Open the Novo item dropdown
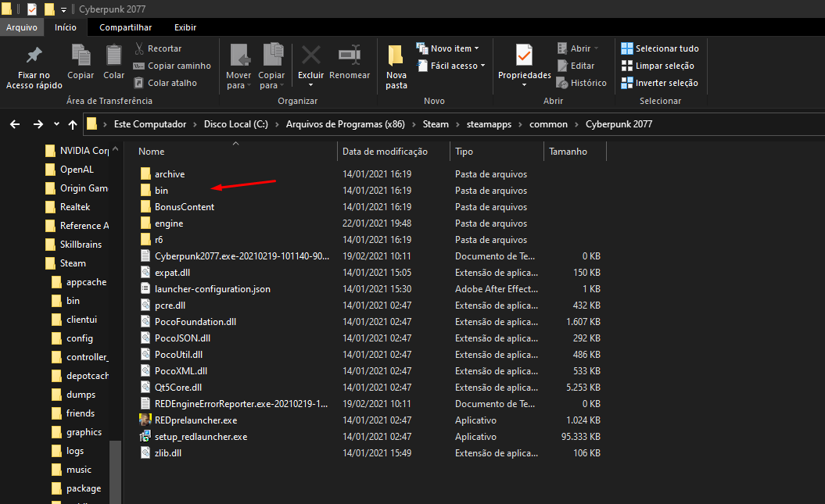 coord(448,48)
